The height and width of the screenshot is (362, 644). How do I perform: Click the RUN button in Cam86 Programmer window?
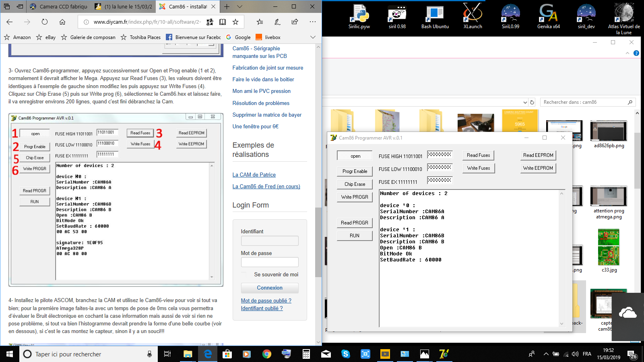tap(355, 235)
